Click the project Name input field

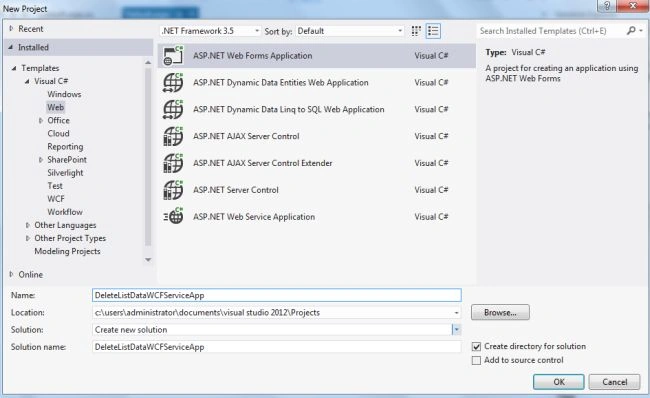(277, 295)
